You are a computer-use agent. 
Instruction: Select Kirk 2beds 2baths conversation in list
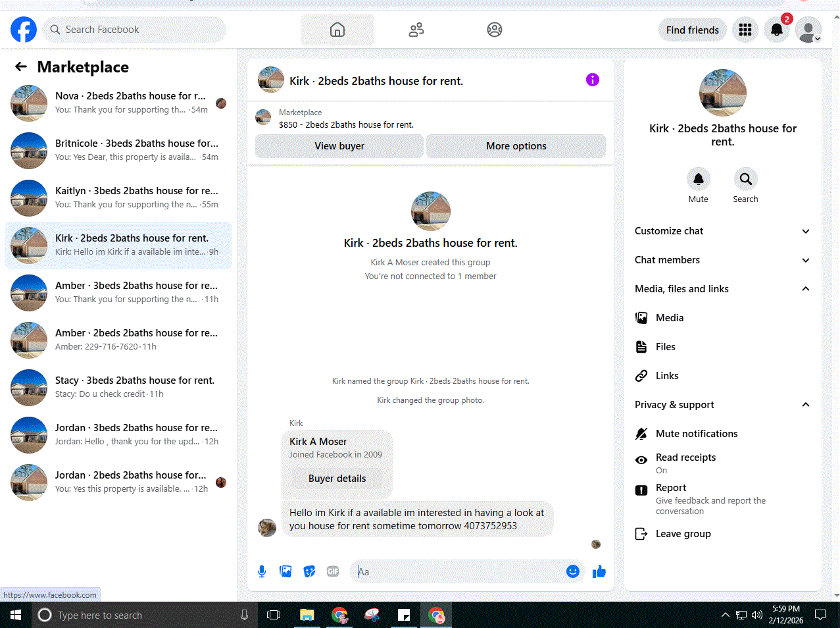[x=118, y=245]
